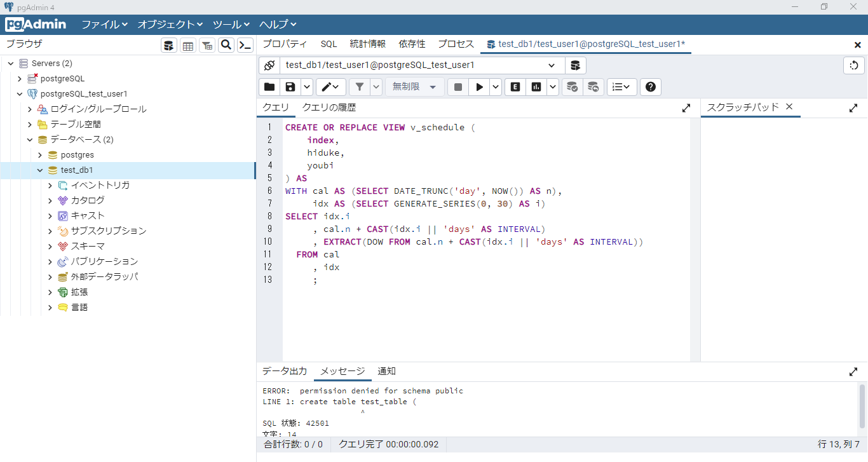Click the connection status plug icon
This screenshot has height=462, width=868.
[269, 65]
